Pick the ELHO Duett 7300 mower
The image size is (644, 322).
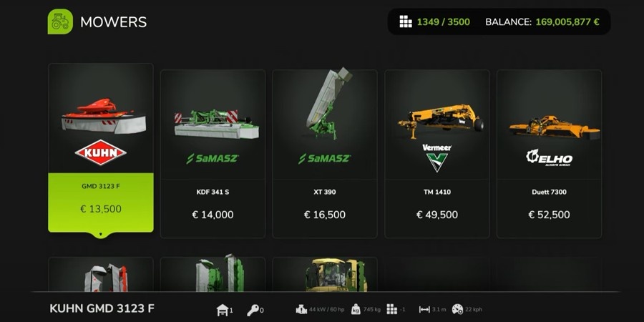pos(549,154)
